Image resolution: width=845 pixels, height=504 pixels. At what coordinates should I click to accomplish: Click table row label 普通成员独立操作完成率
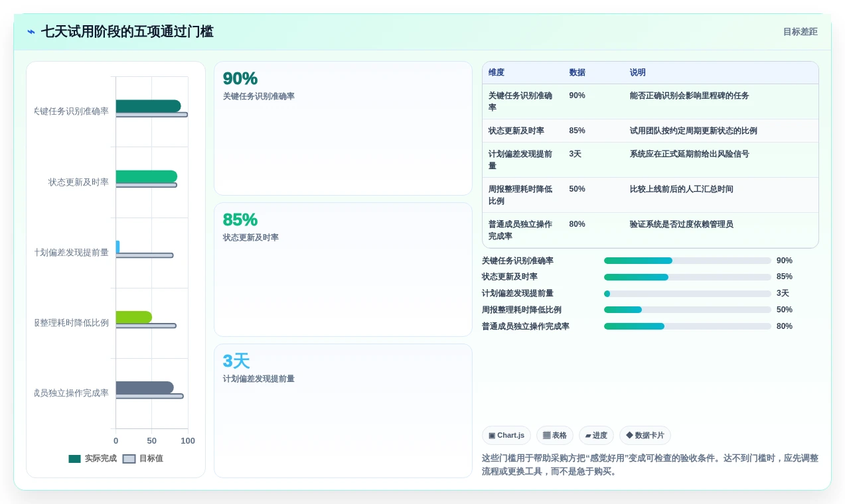520,230
